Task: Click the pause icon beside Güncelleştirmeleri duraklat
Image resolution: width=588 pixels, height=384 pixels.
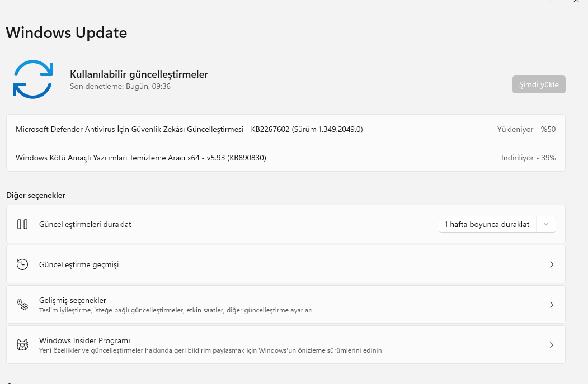Action: pyautogui.click(x=22, y=224)
